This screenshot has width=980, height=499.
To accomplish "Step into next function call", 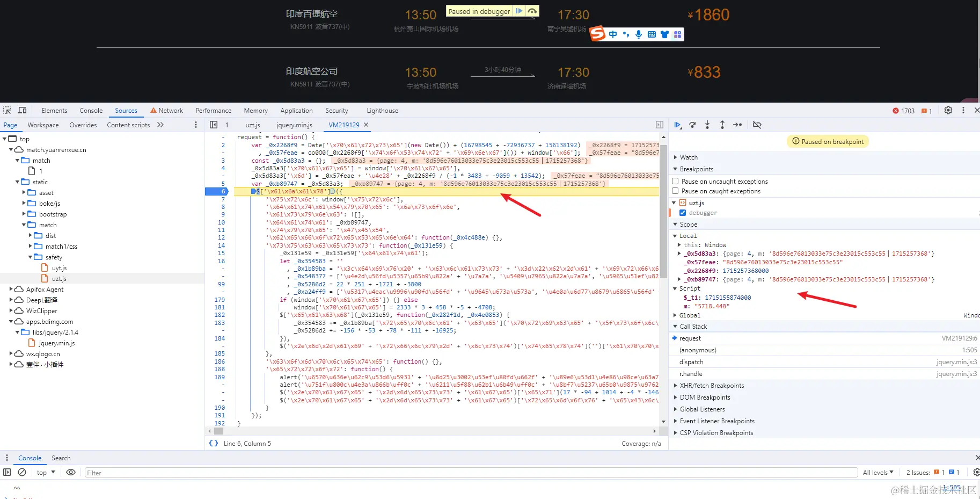I will coord(707,125).
